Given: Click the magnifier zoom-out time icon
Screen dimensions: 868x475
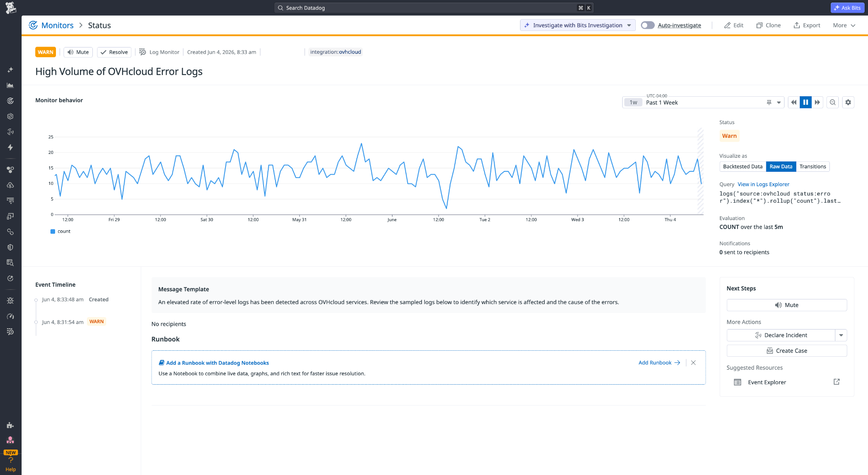Looking at the screenshot, I should pyautogui.click(x=832, y=102).
